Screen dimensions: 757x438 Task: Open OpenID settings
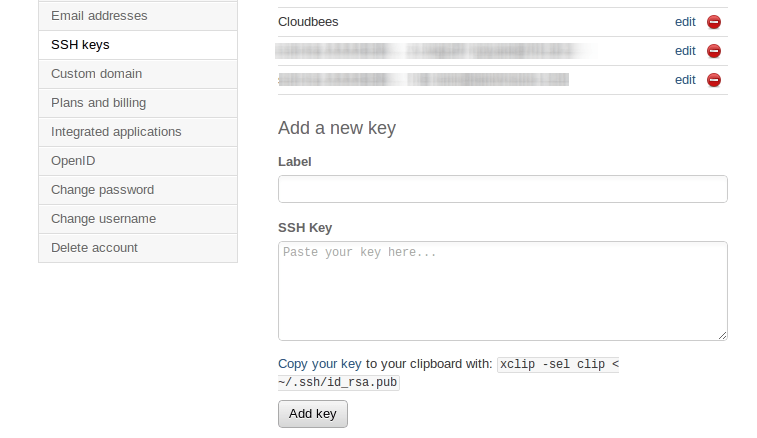pyautogui.click(x=138, y=161)
